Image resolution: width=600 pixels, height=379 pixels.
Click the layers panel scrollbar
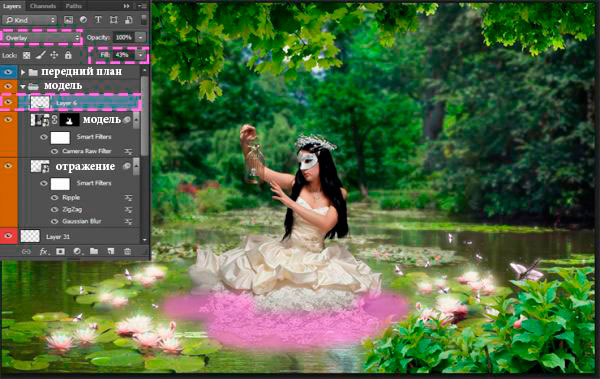click(x=144, y=115)
